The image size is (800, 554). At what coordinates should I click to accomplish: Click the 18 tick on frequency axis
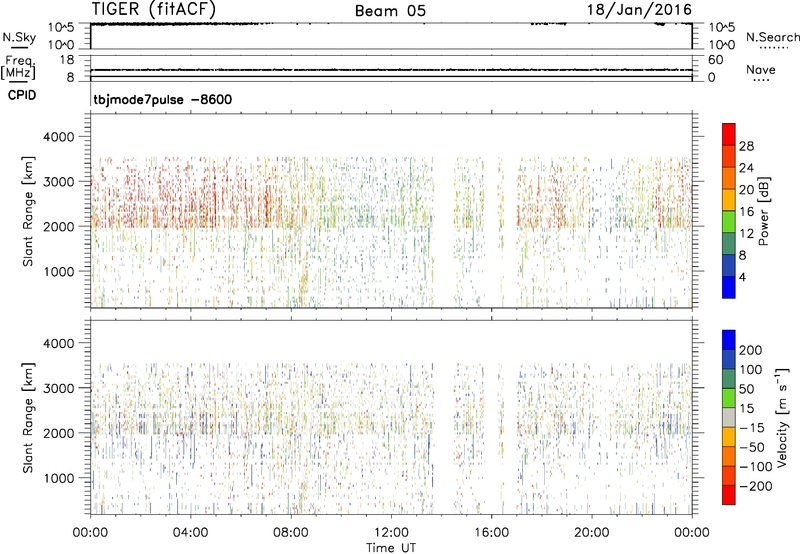[x=67, y=60]
